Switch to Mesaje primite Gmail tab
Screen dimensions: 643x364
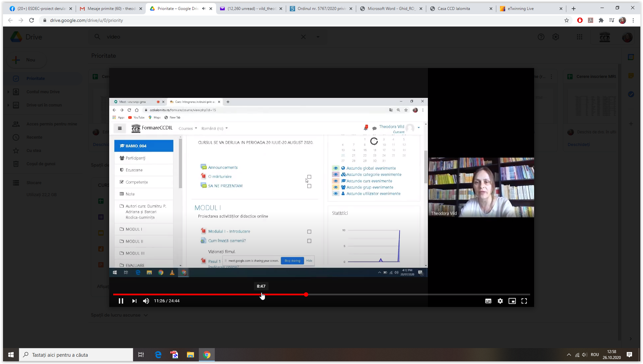click(111, 9)
